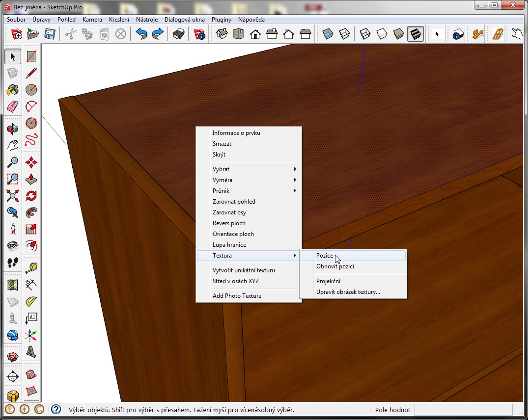Click the Pole hodnot value field
Screen dimensions: 528x420
pyautogui.click(x=463, y=410)
